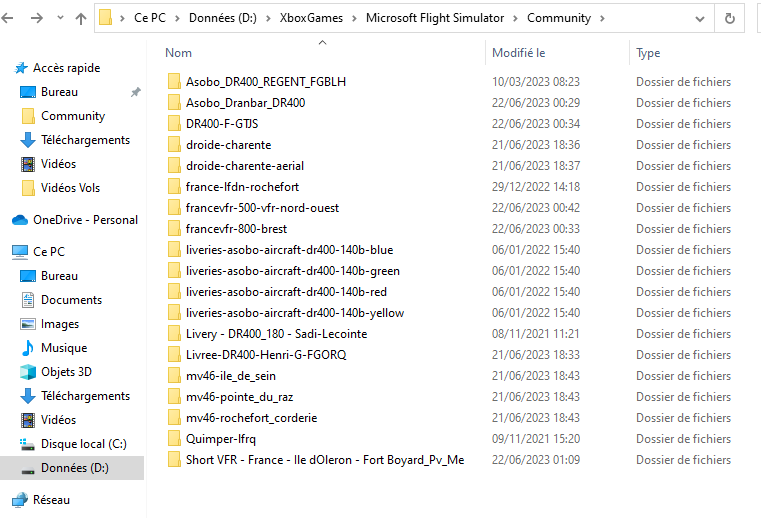The width and height of the screenshot is (761, 518).
Task: Open Community shortcut in quick access
Action: [x=73, y=116]
